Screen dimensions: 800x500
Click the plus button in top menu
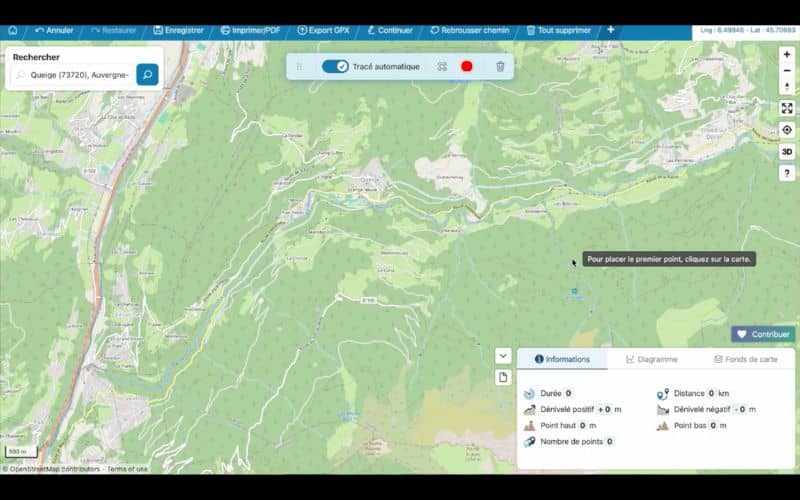[611, 30]
